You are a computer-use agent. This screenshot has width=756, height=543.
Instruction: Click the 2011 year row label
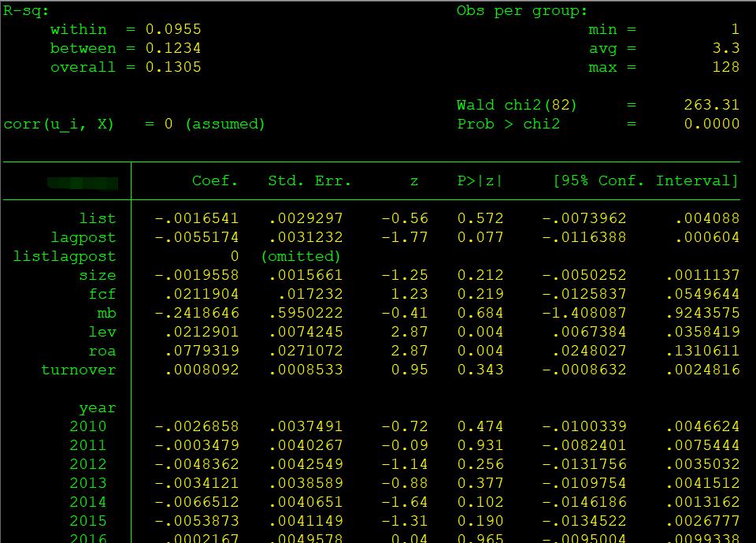88,445
